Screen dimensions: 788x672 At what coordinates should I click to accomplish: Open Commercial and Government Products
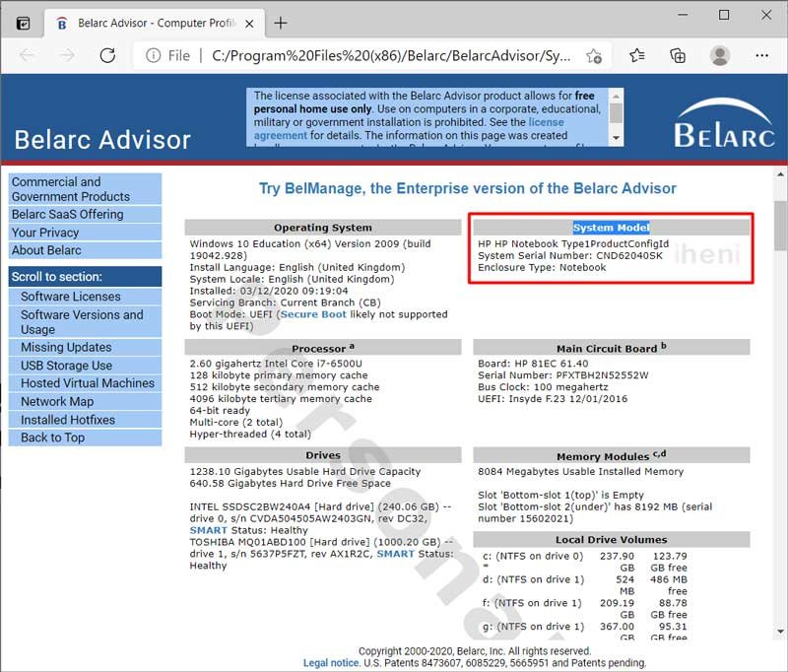(85, 189)
